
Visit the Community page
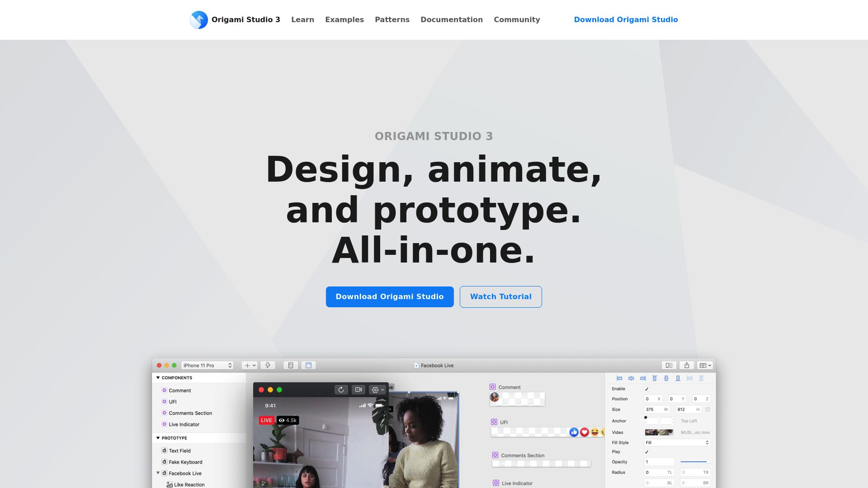click(517, 20)
